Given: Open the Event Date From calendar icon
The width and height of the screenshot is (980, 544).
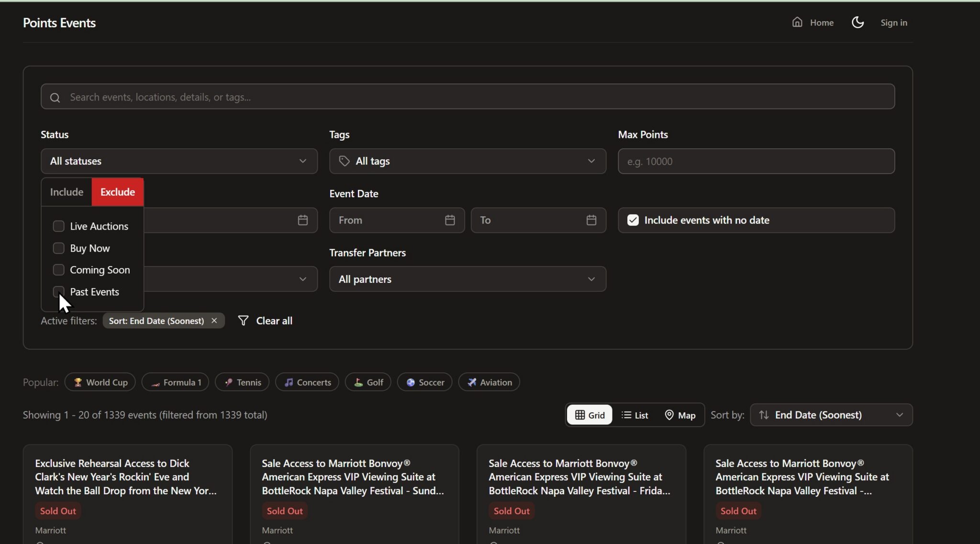Looking at the screenshot, I should coord(449,220).
